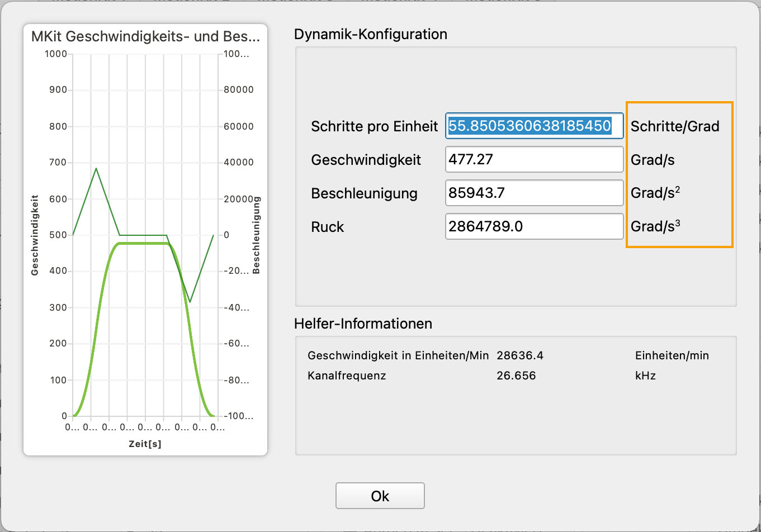761x532 pixels.
Task: Click the Schritte pro Einheit input field
Action: (x=534, y=126)
